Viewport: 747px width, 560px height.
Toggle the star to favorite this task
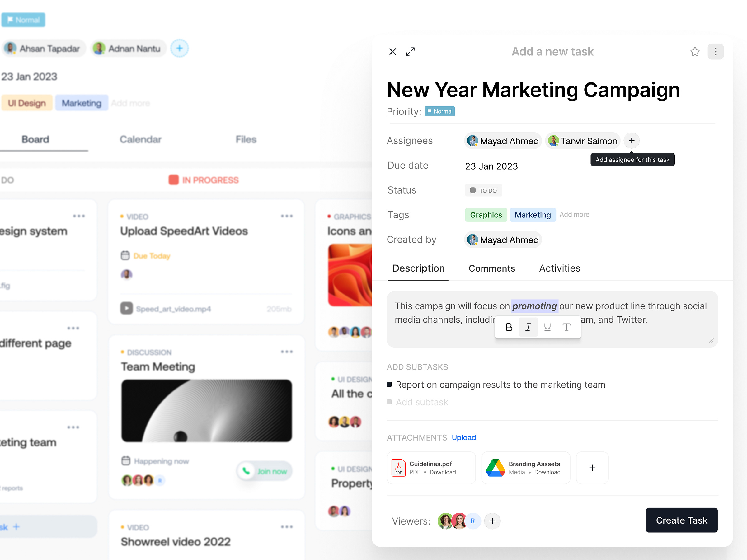pyautogui.click(x=695, y=51)
